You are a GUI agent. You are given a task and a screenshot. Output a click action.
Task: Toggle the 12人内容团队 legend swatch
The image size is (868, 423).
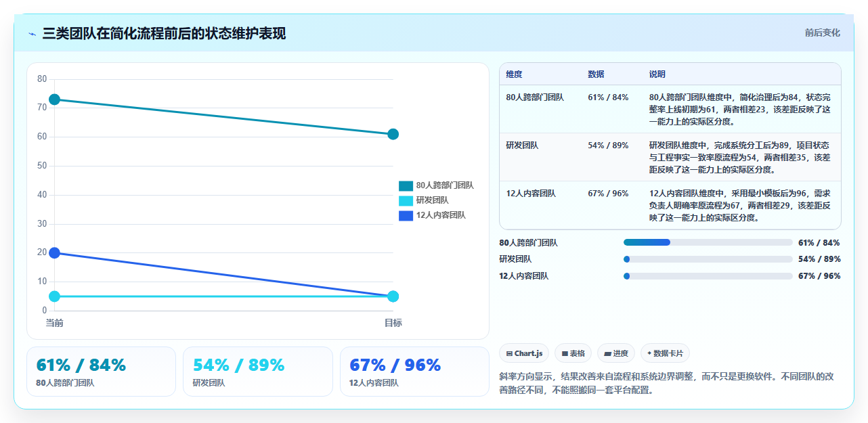click(406, 215)
